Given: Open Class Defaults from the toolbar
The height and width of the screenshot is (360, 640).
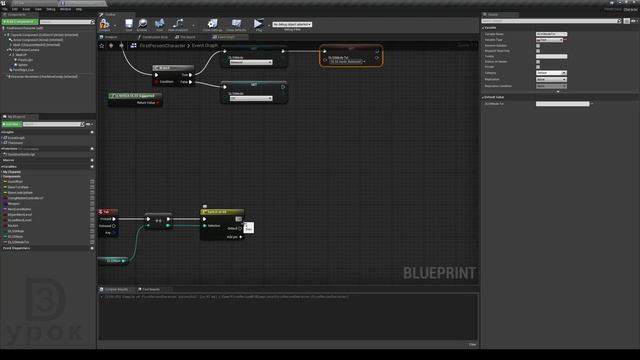Looking at the screenshot, I should 236,24.
